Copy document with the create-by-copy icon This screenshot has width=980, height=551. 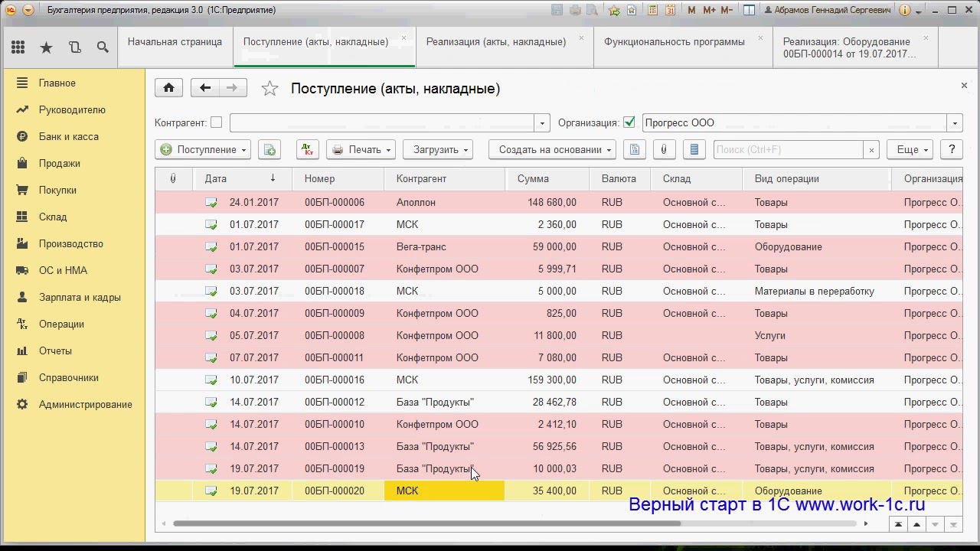pyautogui.click(x=269, y=150)
